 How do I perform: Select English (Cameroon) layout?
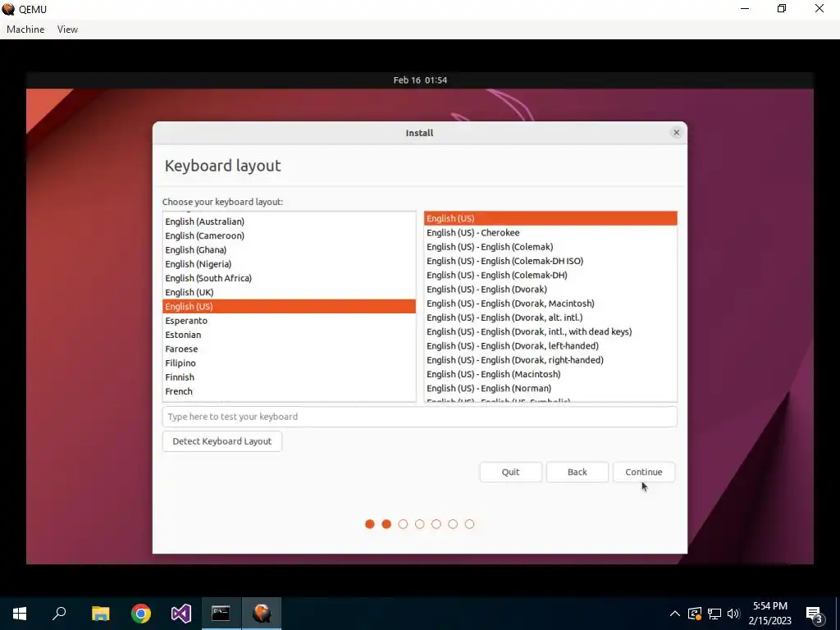tap(290, 235)
